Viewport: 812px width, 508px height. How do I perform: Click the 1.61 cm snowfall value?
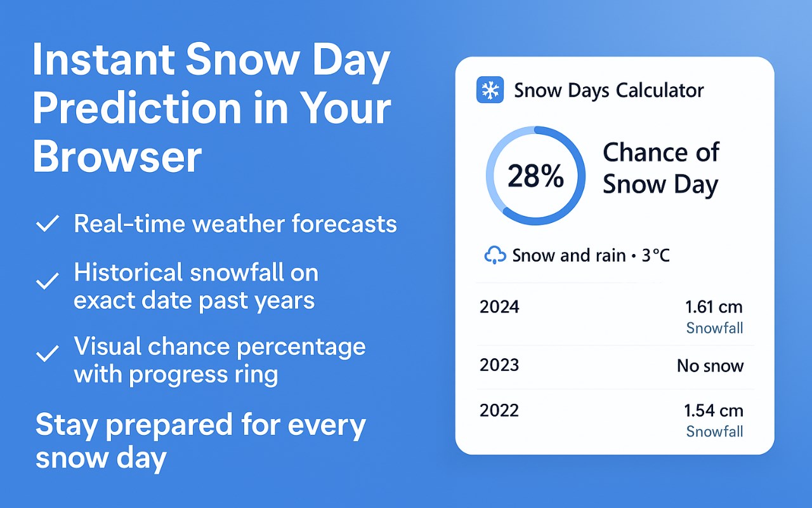714,307
